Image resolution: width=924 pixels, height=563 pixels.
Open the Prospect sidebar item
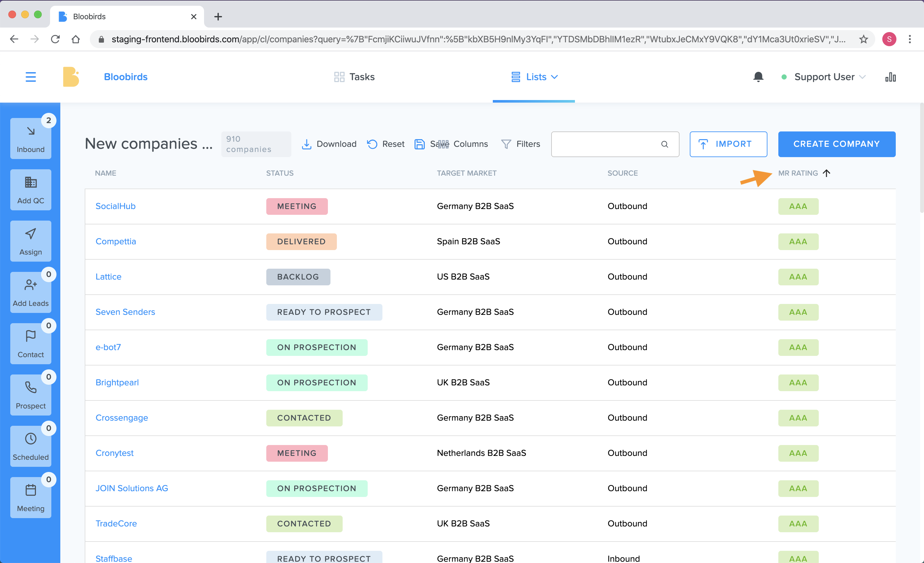point(31,395)
